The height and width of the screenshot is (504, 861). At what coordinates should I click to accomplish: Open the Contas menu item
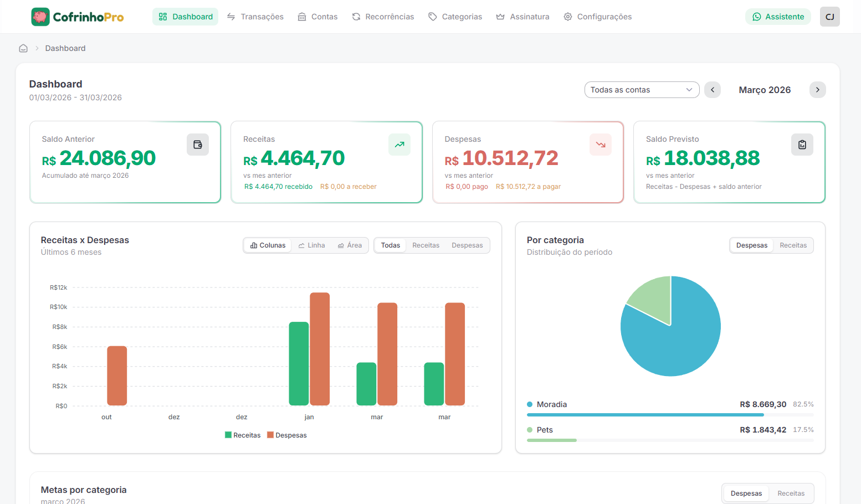[317, 17]
